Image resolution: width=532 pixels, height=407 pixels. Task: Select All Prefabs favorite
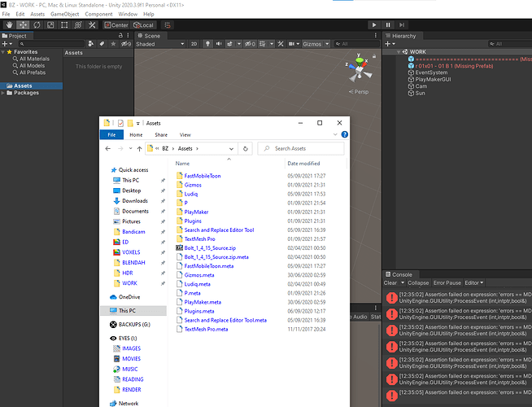pos(29,72)
